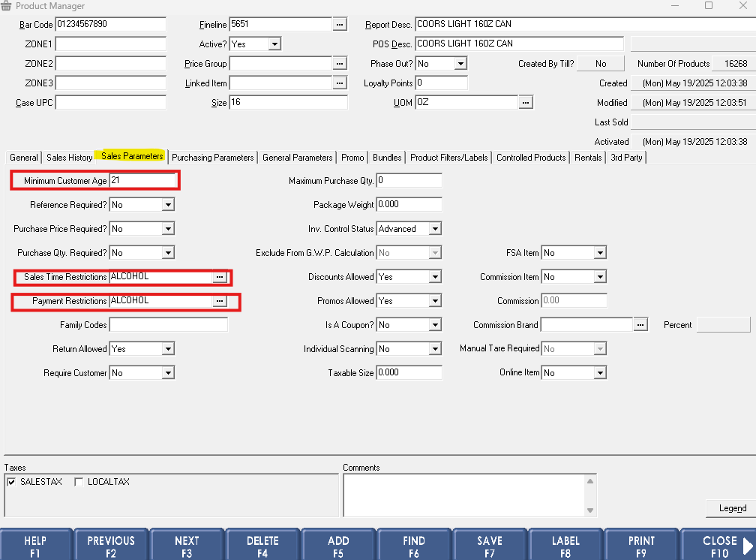Click the HELP F1 button
Image resolution: width=756 pixels, height=560 pixels.
[36, 546]
